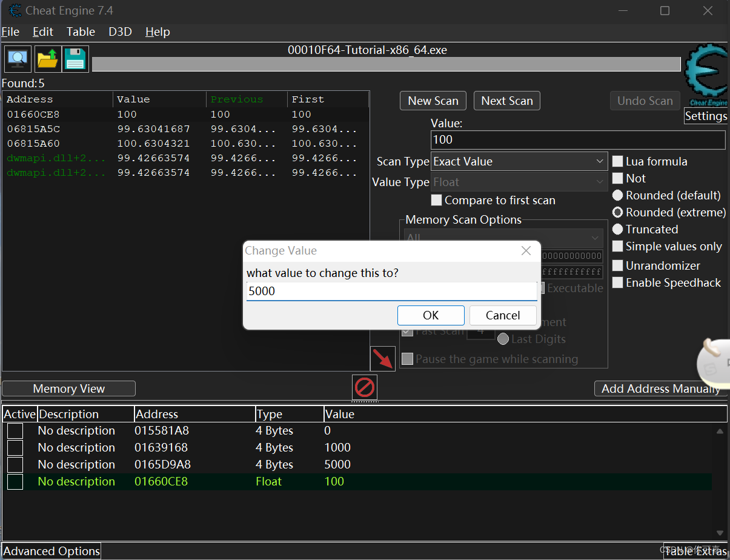The width and height of the screenshot is (730, 560).
Task: Click value 99.63041687 in results
Action: [x=153, y=128]
